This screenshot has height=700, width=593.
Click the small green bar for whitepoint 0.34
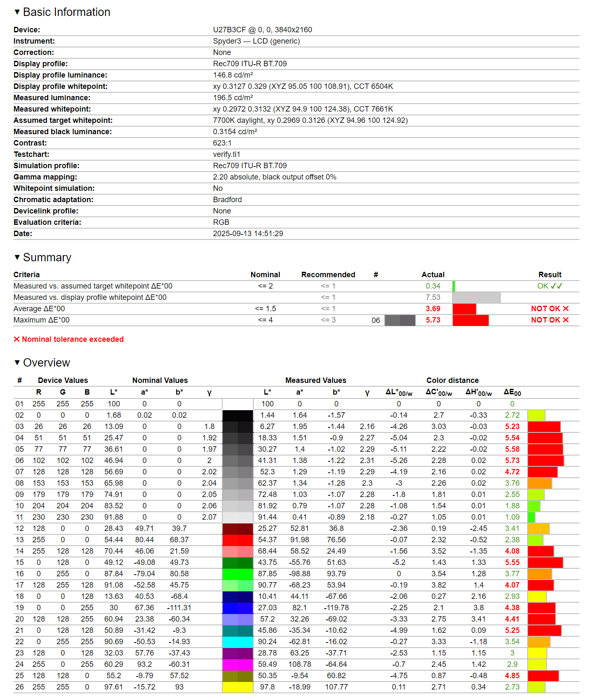[x=454, y=286]
